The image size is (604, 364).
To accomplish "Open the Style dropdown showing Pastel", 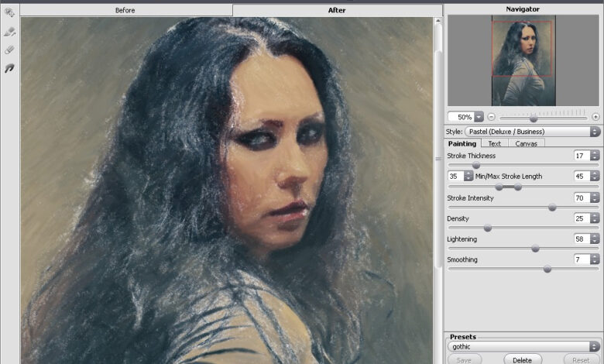I will pyautogui.click(x=595, y=132).
